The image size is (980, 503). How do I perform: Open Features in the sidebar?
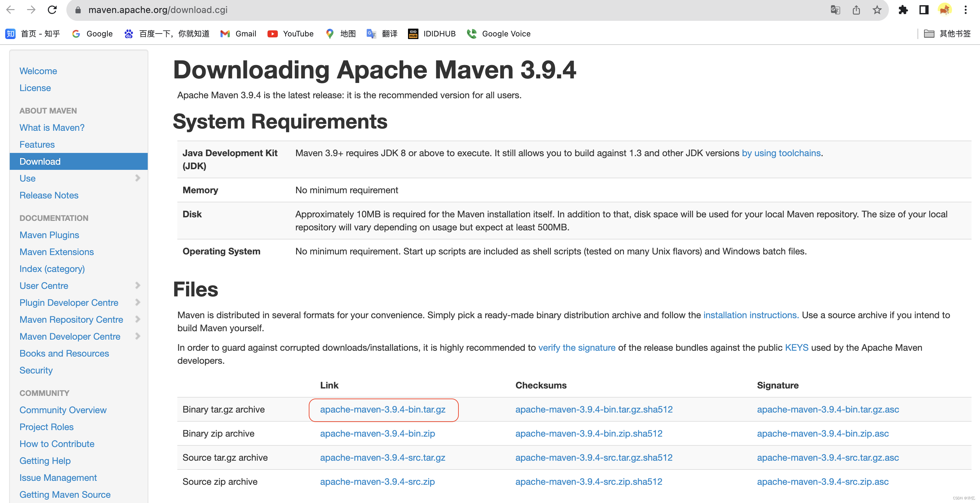[x=37, y=144]
